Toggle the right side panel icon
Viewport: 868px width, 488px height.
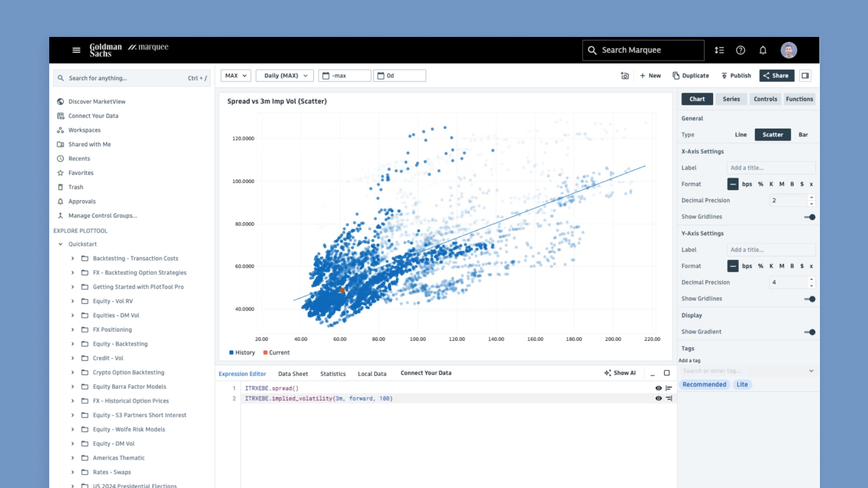pyautogui.click(x=805, y=76)
